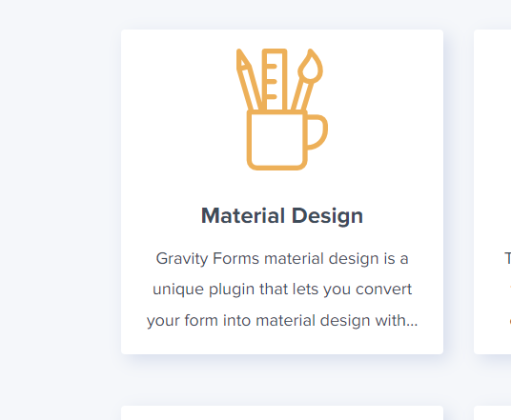Click the pencil cup icon
Image resolution: width=511 pixels, height=420 pixels.
[282, 110]
